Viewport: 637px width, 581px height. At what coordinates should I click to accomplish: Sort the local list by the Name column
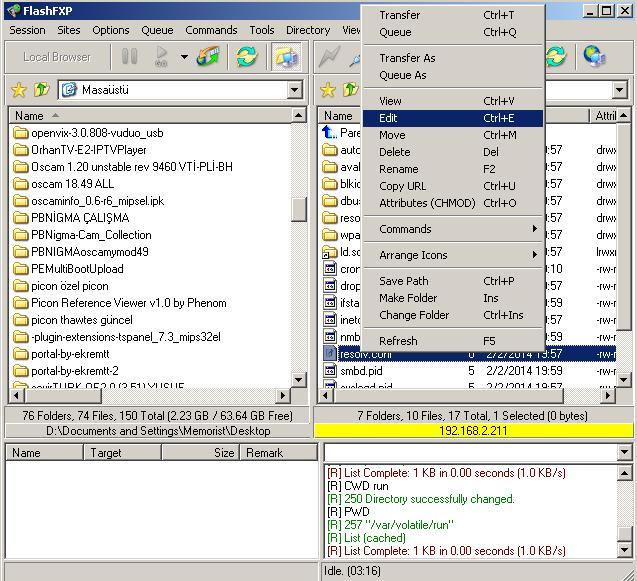[150, 116]
